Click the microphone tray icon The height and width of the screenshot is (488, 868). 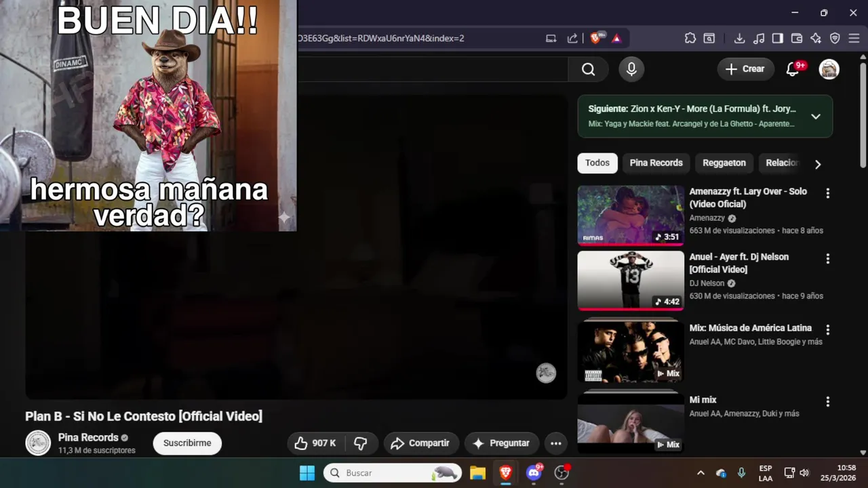pos(742,473)
